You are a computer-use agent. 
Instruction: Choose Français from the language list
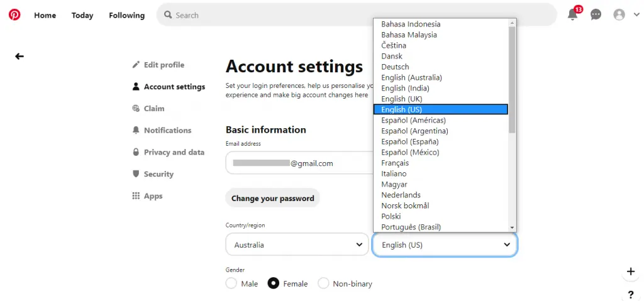pyautogui.click(x=441, y=163)
